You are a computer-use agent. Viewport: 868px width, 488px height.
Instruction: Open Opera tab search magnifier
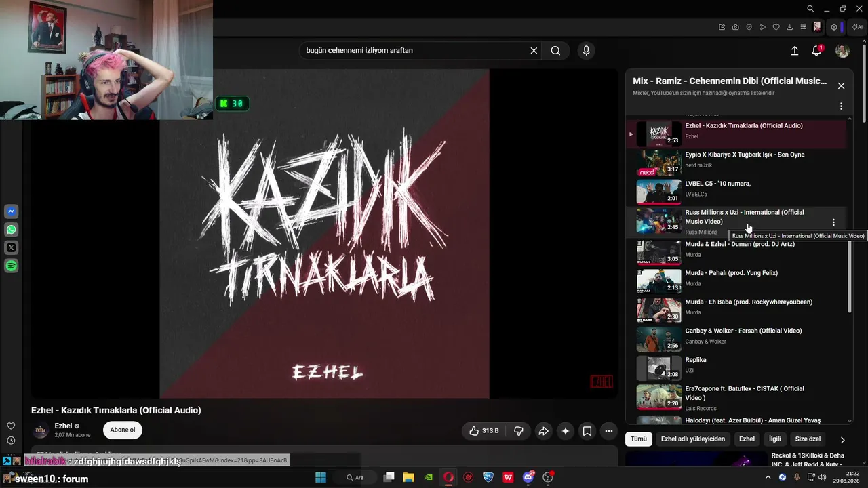coord(810,9)
